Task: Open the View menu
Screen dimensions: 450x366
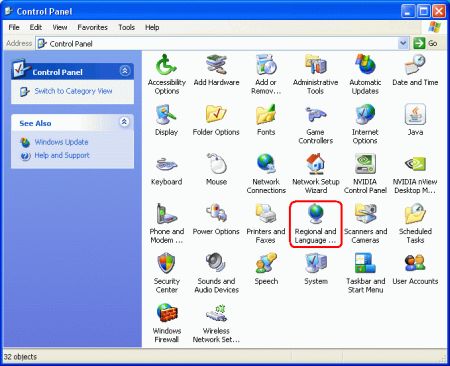Action: coord(60,27)
